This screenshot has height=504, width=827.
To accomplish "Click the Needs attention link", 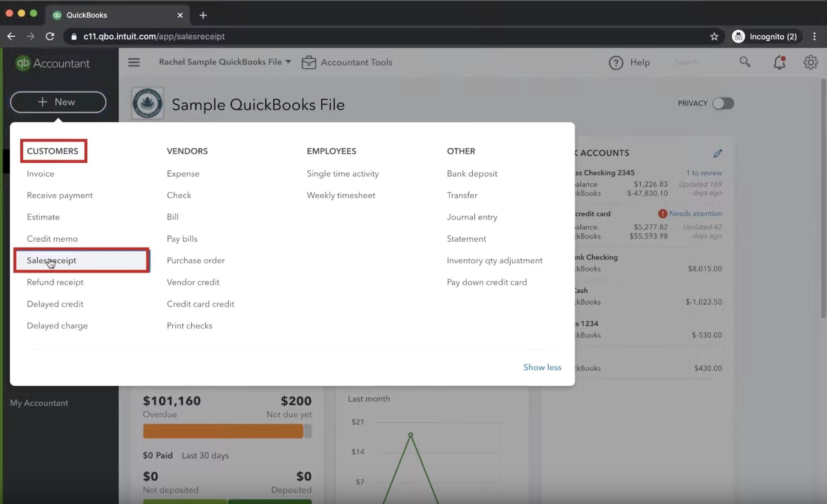I will (695, 213).
